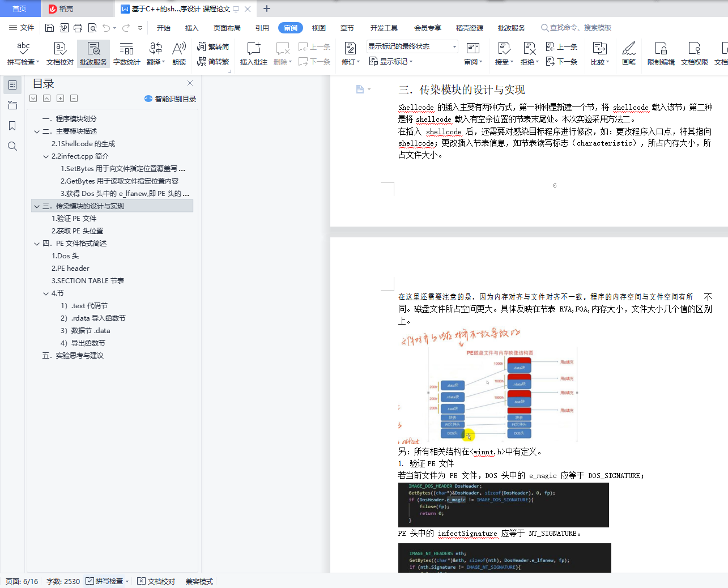Insert a comment with 插入批注

253,54
